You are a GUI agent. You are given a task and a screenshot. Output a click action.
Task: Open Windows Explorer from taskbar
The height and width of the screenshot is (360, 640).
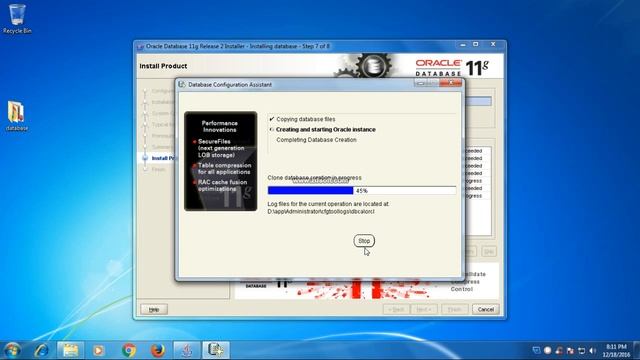point(70,350)
